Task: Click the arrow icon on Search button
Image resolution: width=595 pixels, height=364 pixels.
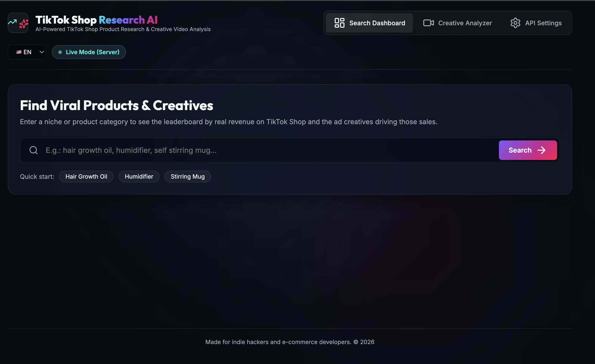Action: click(541, 150)
